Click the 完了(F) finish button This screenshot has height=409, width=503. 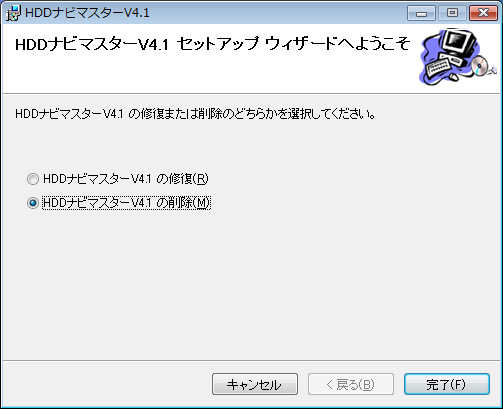pos(447,384)
